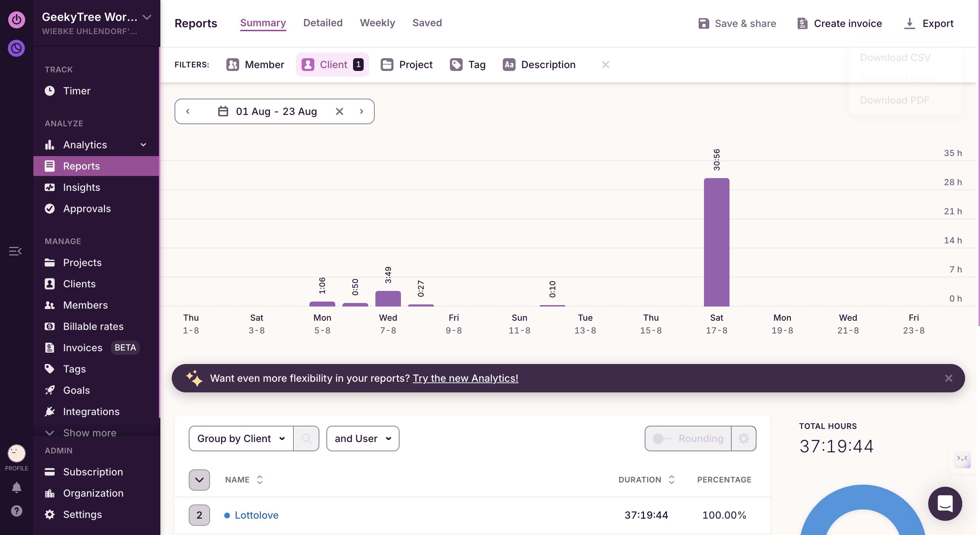980x535 pixels.
Task: Open Tag filter
Action: click(x=468, y=65)
